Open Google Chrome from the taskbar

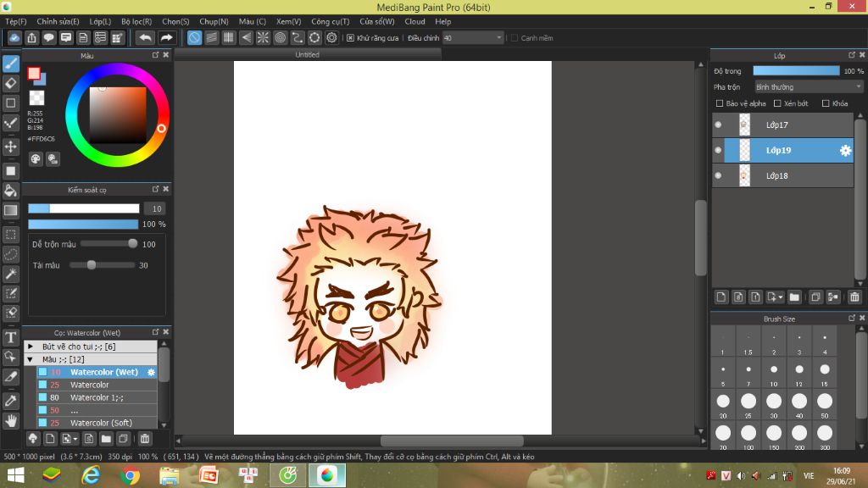130,476
